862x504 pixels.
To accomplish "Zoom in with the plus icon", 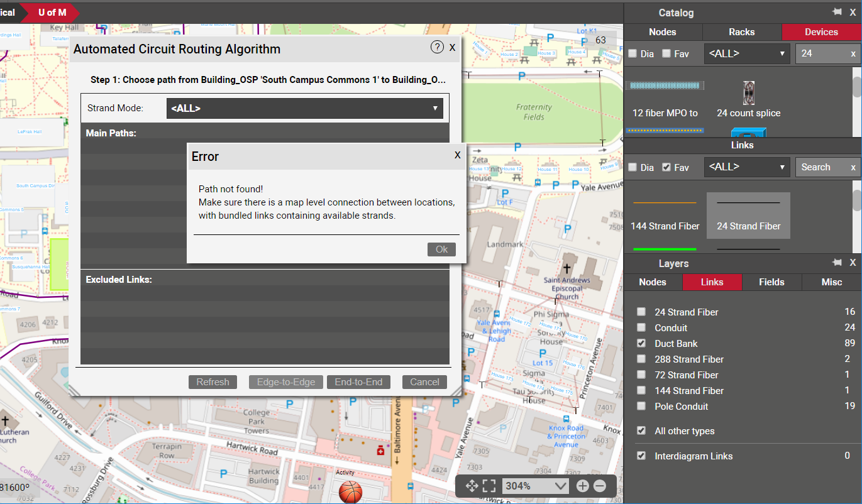I will coord(582,486).
